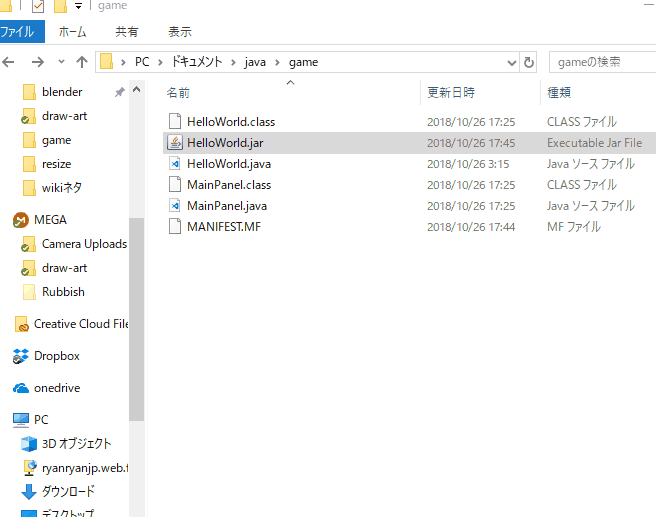Select the resize folder in the sidebar
This screenshot has width=656, height=517.
[56, 164]
